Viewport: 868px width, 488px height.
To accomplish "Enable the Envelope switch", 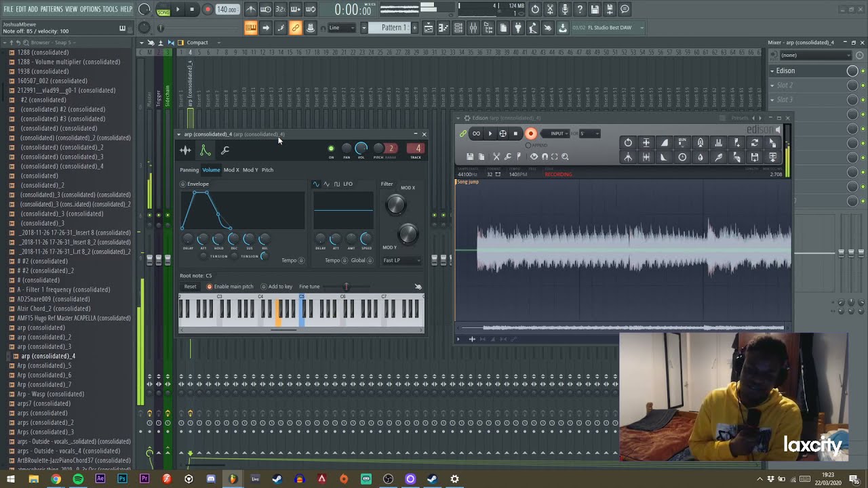I will (182, 184).
